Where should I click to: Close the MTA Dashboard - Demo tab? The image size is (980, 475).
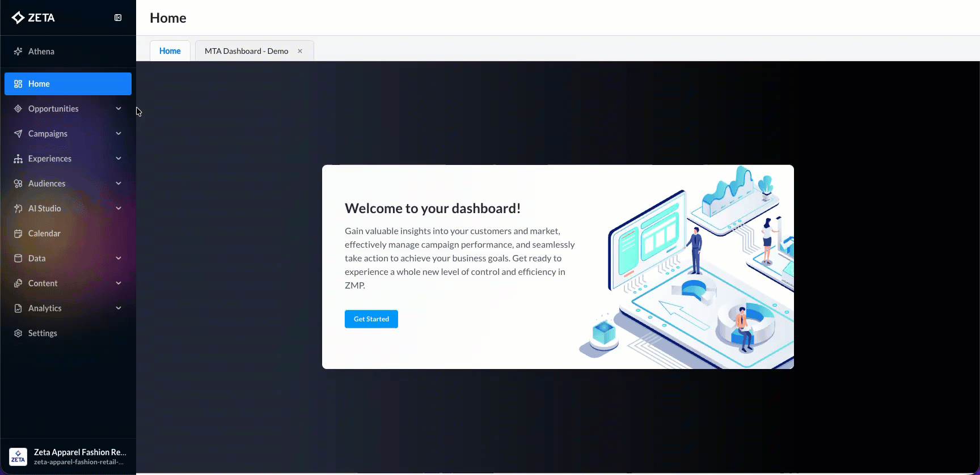pos(300,51)
